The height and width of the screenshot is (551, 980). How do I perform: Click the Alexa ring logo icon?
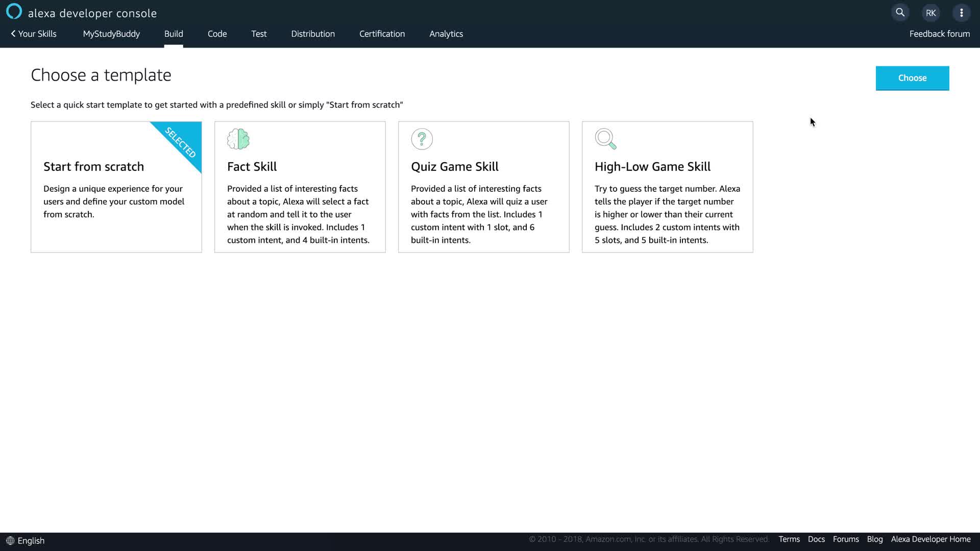coord(14,12)
